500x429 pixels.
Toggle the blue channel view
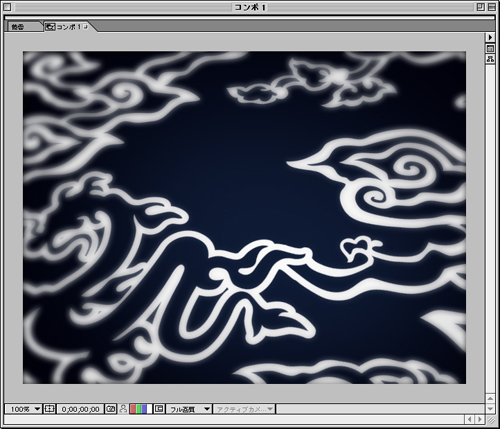pyautogui.click(x=144, y=409)
